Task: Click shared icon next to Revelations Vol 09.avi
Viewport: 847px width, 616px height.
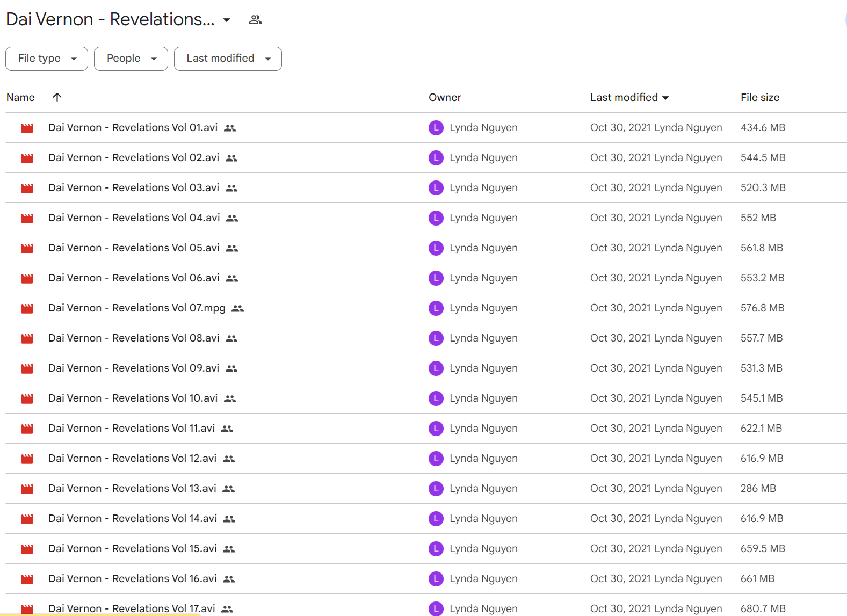Action: (231, 368)
